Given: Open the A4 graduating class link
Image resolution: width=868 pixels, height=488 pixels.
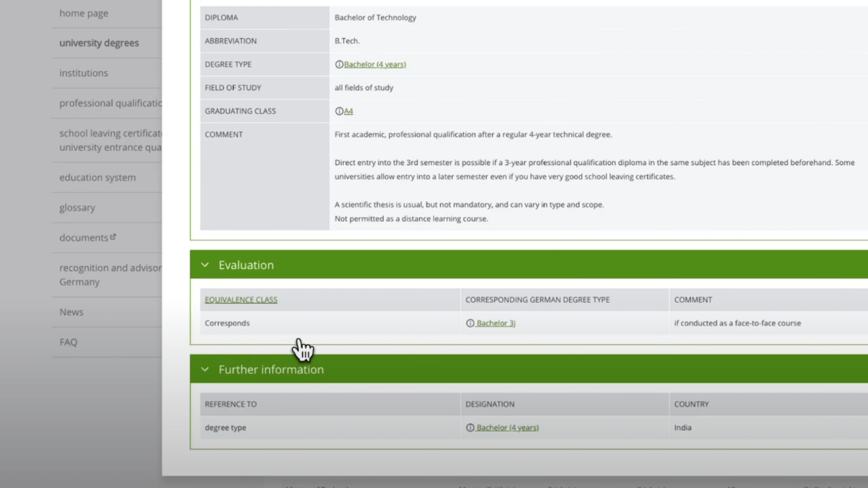Looking at the screenshot, I should point(349,111).
